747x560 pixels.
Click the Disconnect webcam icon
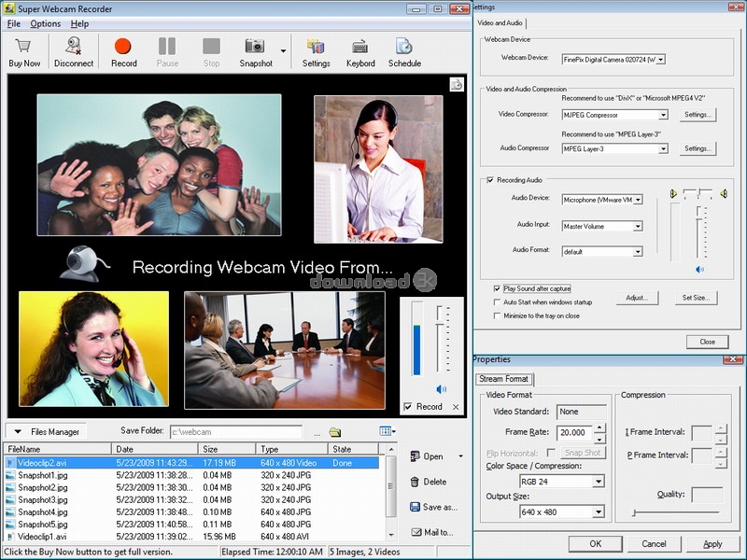(x=74, y=47)
